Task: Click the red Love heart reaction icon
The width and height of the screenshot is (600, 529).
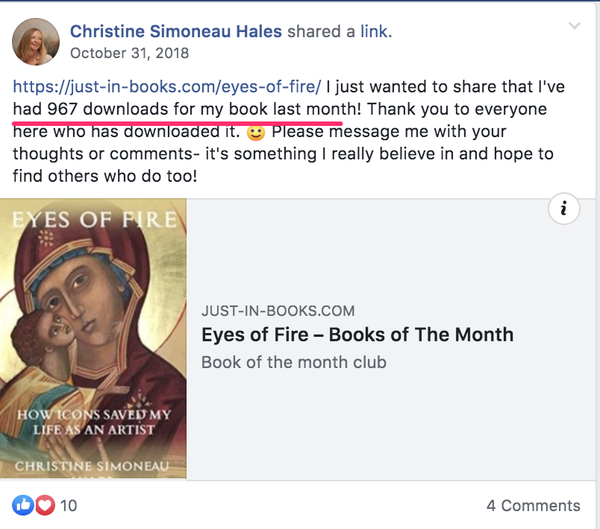Action: pyautogui.click(x=45, y=506)
